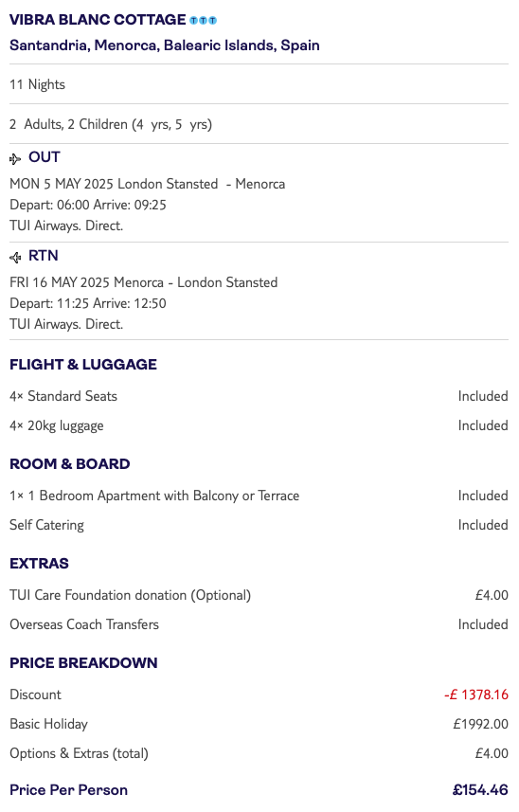Select the Overseas Coach Transfers row
Image resolution: width=519 pixels, height=812 pixels.
point(259,624)
